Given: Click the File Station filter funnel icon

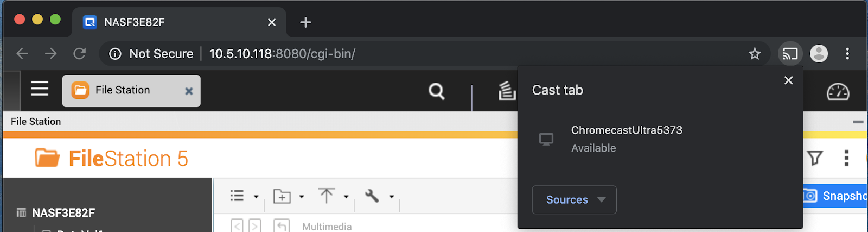Looking at the screenshot, I should pyautogui.click(x=815, y=158).
